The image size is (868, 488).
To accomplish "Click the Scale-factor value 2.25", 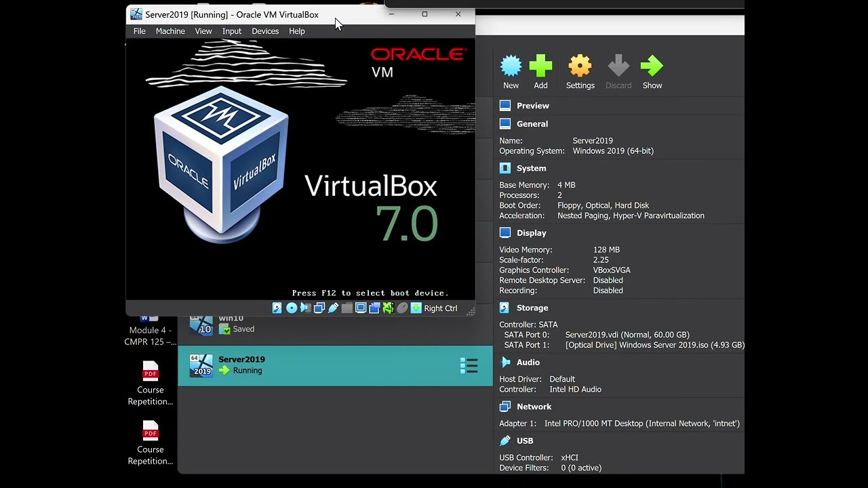I will 601,260.
